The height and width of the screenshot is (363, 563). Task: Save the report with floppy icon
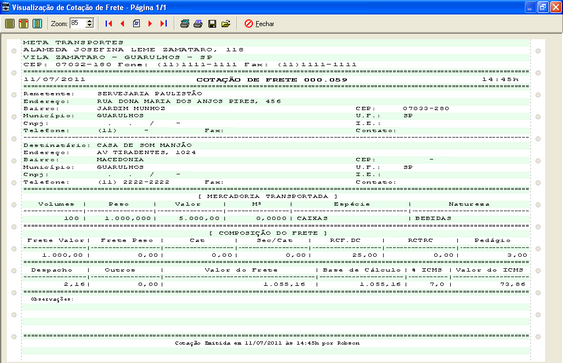point(212,24)
